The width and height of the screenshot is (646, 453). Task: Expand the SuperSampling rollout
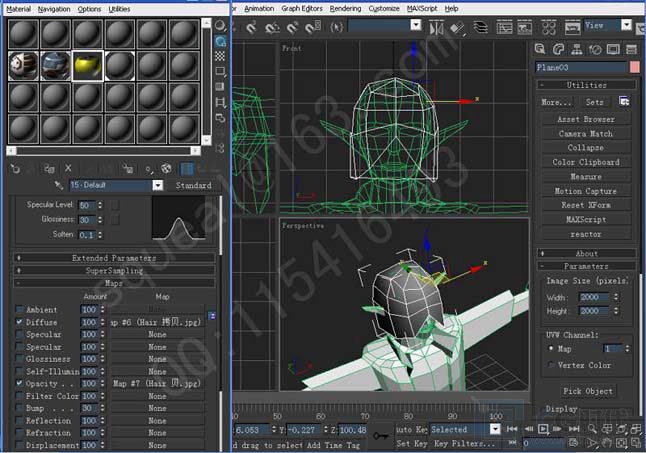coord(114,271)
